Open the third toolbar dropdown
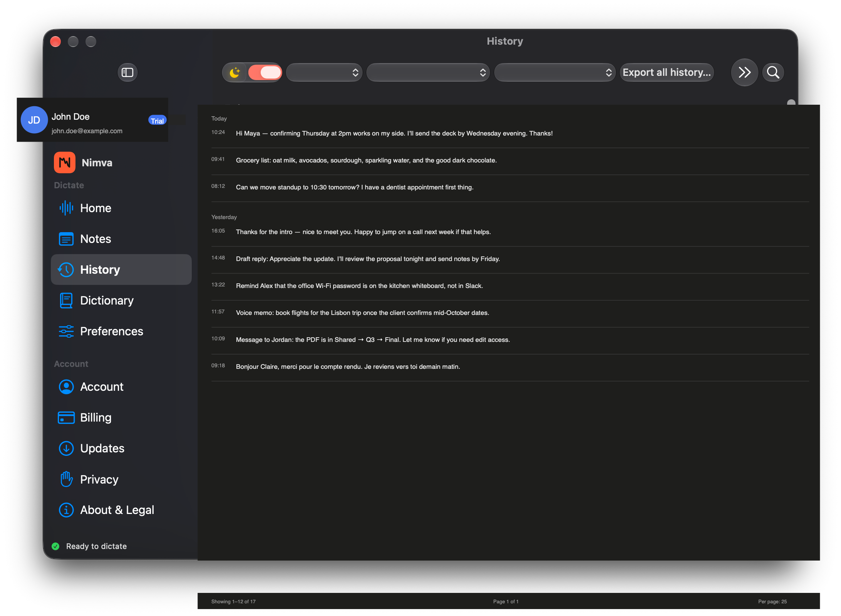841x616 pixels. [x=555, y=72]
